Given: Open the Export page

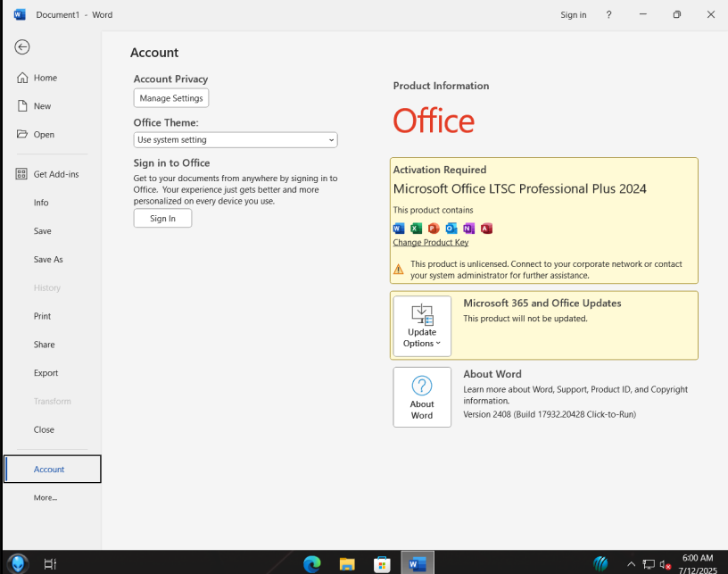Looking at the screenshot, I should (45, 372).
